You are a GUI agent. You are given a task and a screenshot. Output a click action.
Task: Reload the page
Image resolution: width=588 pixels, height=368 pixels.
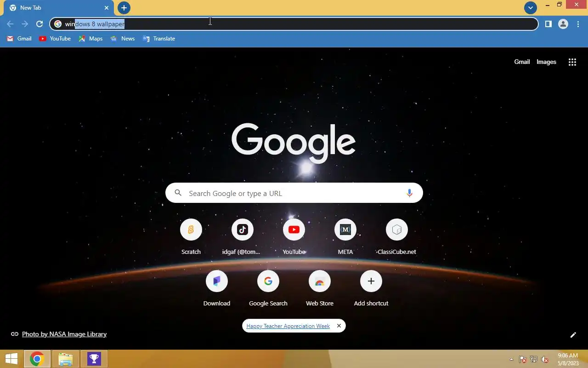pyautogui.click(x=40, y=24)
